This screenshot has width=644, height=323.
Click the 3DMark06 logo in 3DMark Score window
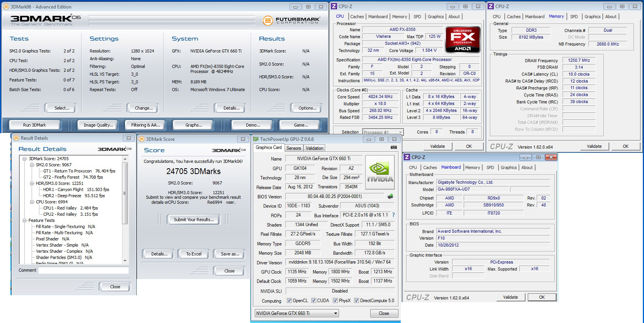[x=229, y=150]
